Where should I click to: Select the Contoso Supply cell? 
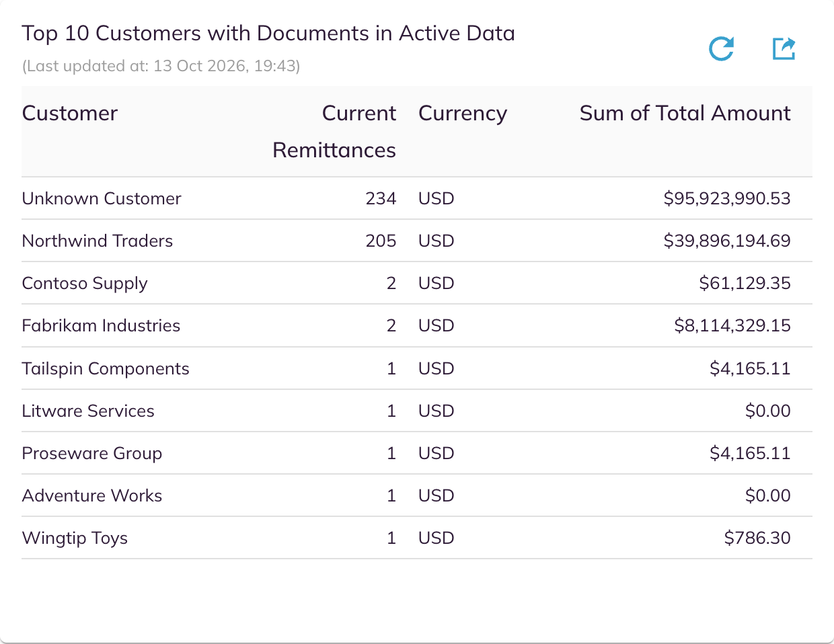pyautogui.click(x=85, y=283)
